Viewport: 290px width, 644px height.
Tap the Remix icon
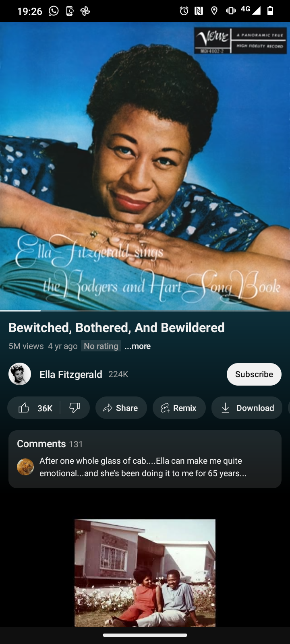(x=165, y=408)
